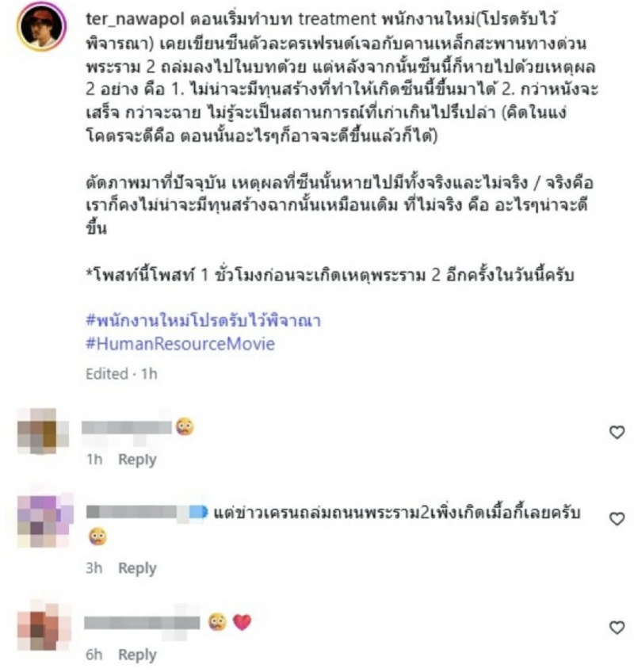
Task: Like the comment about the Rama 2 crane news
Action: click(617, 518)
